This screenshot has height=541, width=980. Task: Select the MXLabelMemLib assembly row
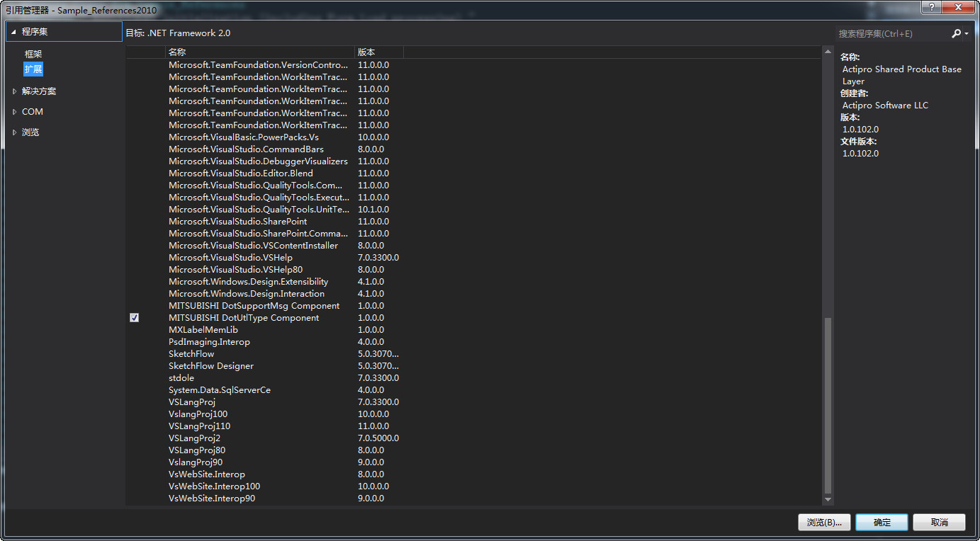[203, 330]
